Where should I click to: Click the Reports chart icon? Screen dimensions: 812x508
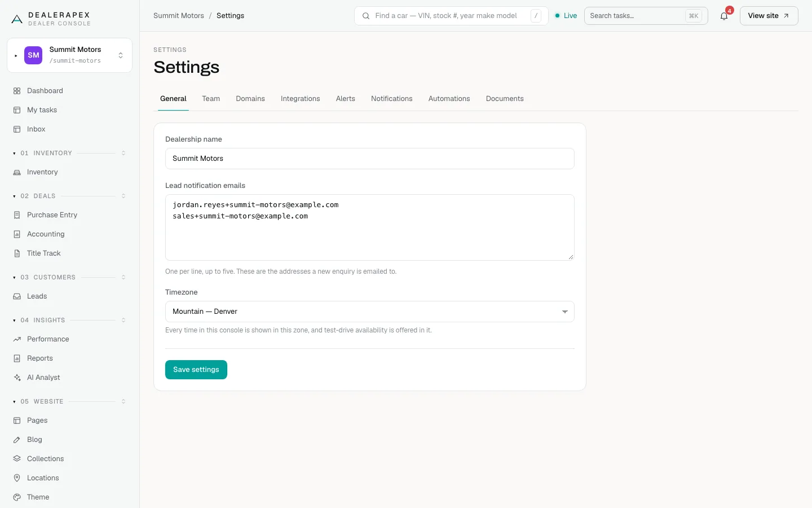click(17, 358)
